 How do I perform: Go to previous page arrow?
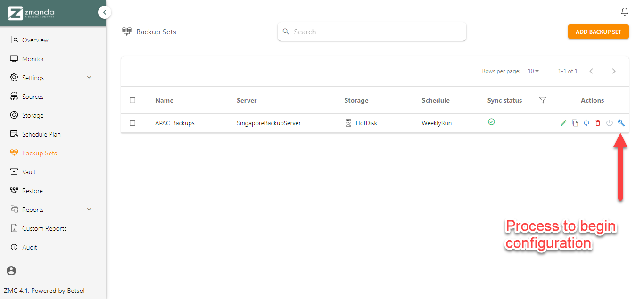tap(591, 71)
